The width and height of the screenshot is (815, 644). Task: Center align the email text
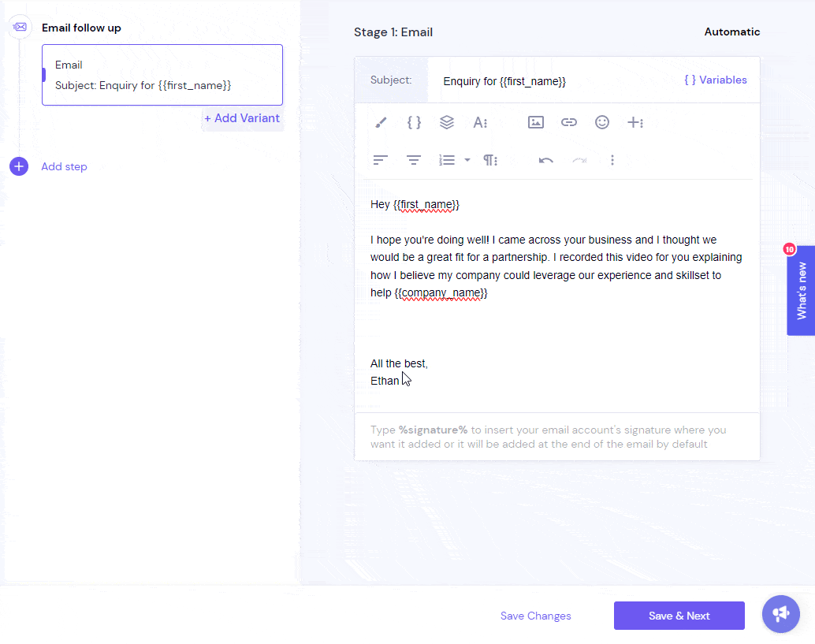pos(414,160)
